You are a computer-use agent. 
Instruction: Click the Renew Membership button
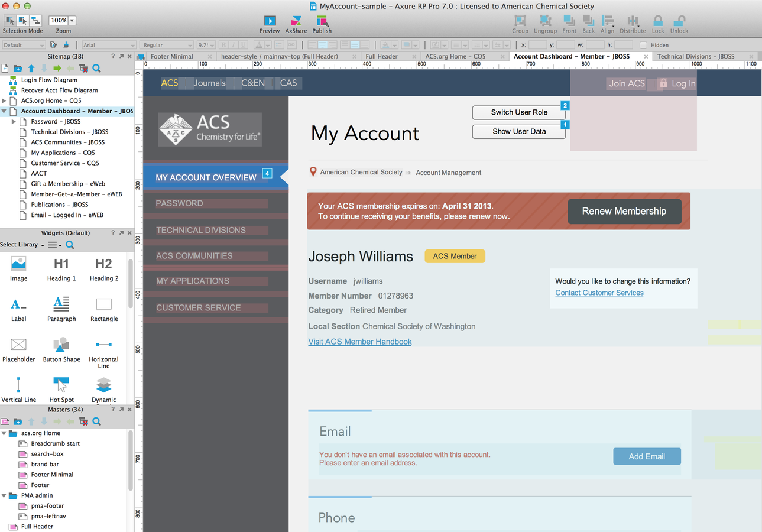[624, 211]
